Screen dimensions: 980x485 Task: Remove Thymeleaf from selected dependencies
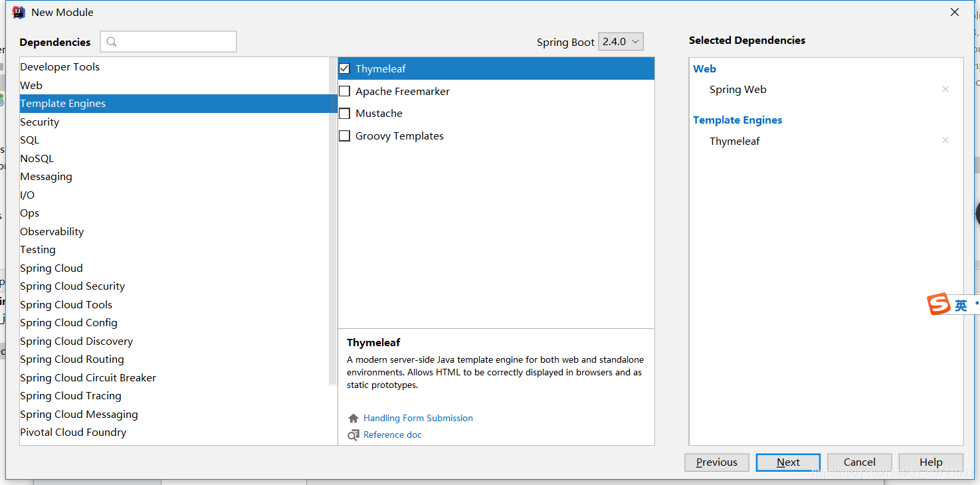pos(945,140)
